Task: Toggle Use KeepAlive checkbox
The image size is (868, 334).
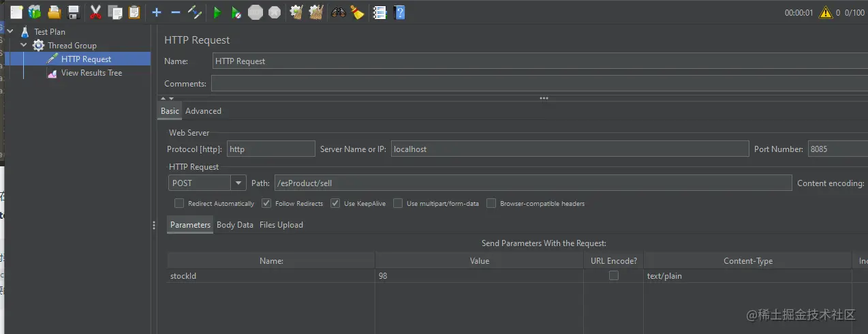Action: [335, 203]
